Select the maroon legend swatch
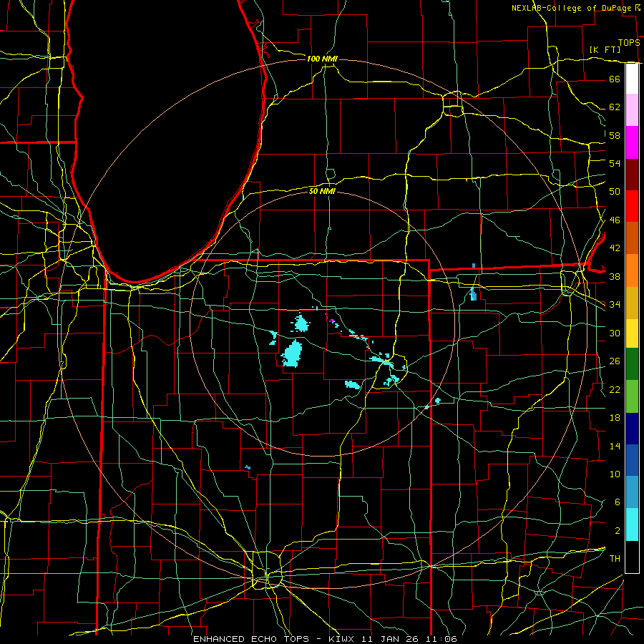This screenshot has height=644, width=644. [x=632, y=175]
